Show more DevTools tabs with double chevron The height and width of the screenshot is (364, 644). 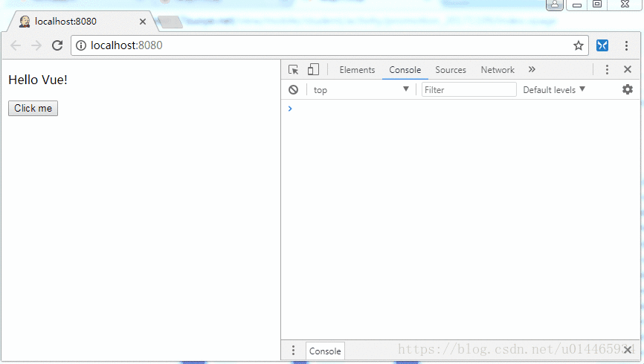[x=532, y=69]
